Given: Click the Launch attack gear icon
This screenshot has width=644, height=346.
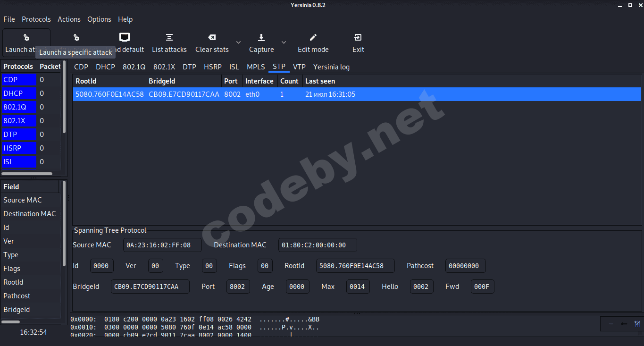Looking at the screenshot, I should [26, 38].
